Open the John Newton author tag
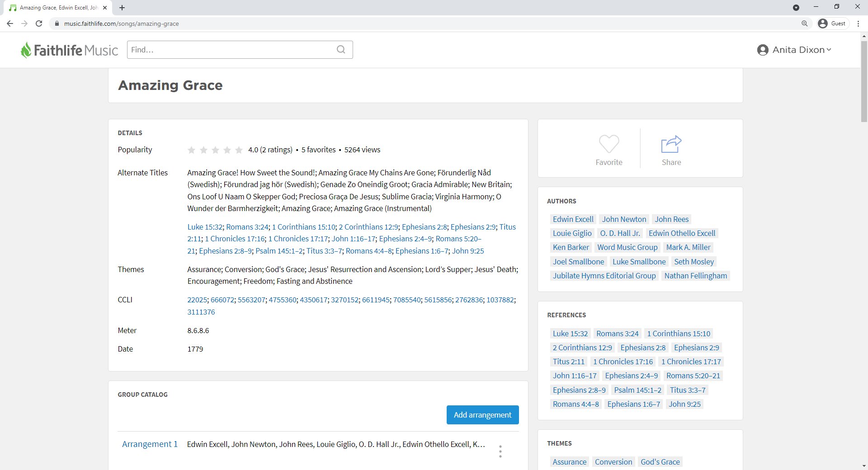 (624, 219)
